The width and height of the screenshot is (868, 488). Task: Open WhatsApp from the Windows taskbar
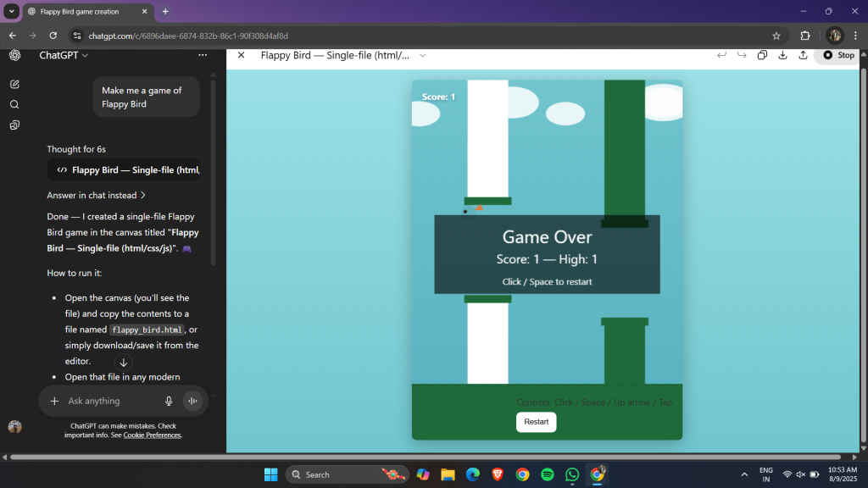572,474
